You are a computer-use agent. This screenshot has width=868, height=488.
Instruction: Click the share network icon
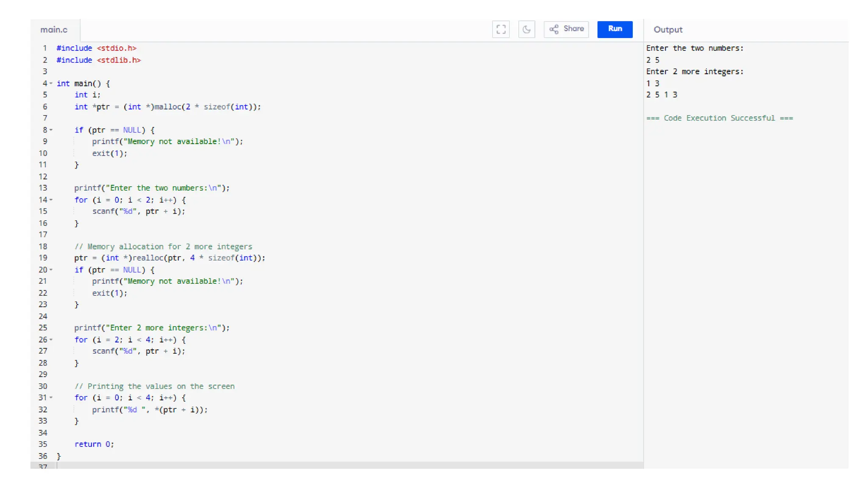(x=554, y=29)
